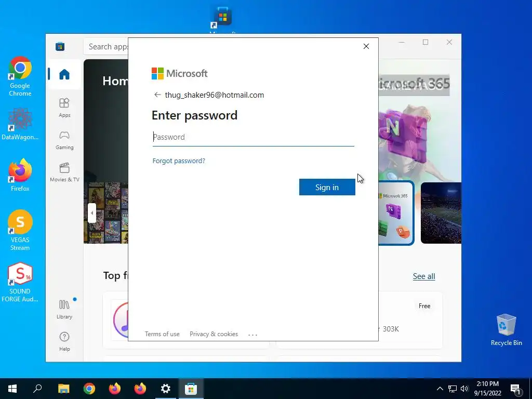Click See all link in Store

424,276
